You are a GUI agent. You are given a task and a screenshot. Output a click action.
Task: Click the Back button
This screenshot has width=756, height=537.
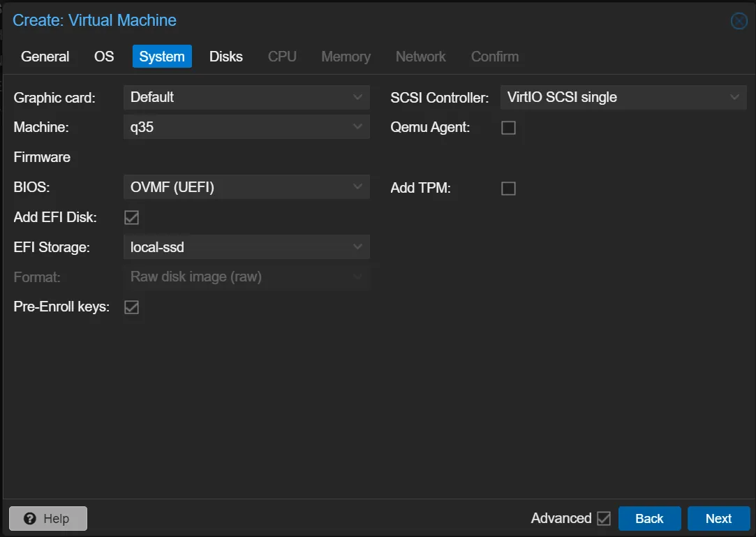[x=649, y=518]
